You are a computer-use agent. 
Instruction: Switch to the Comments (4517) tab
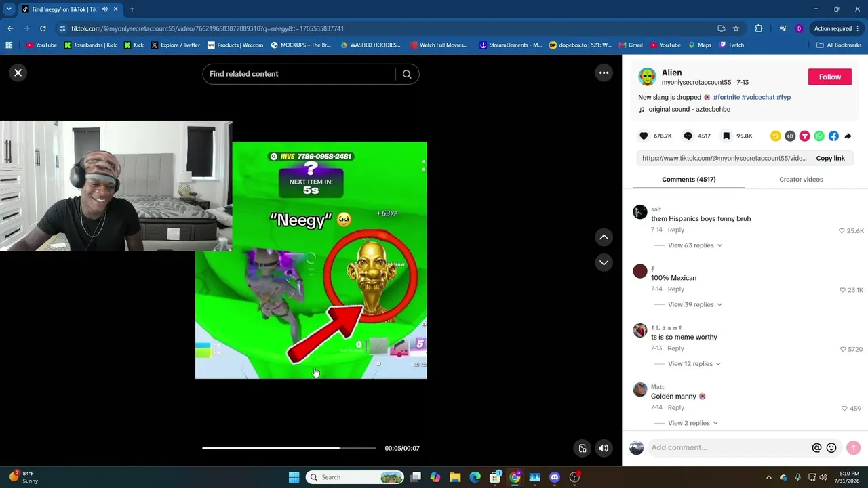[688, 180]
